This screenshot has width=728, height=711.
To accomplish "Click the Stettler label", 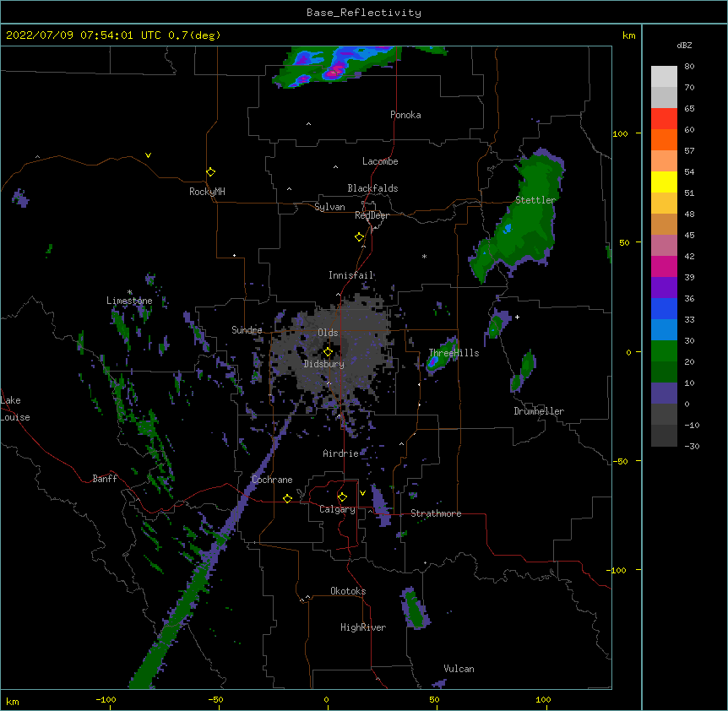I will coord(535,200).
